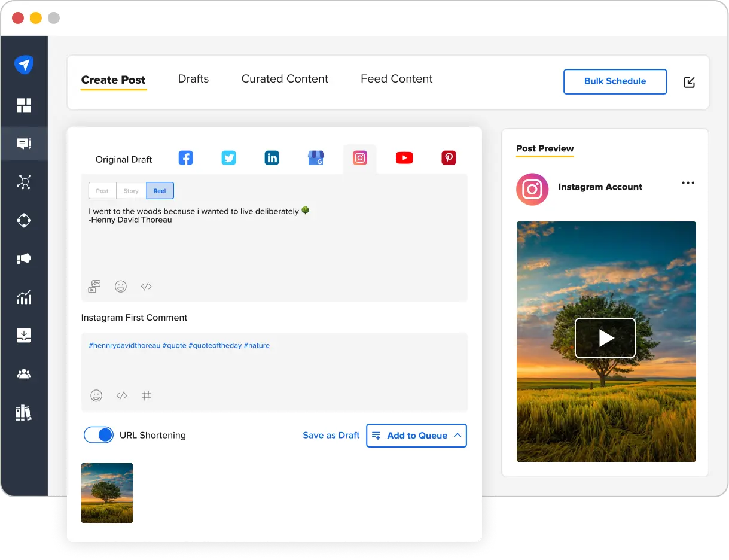Select the Facebook network icon
The width and height of the screenshot is (729, 560).
coord(185,157)
